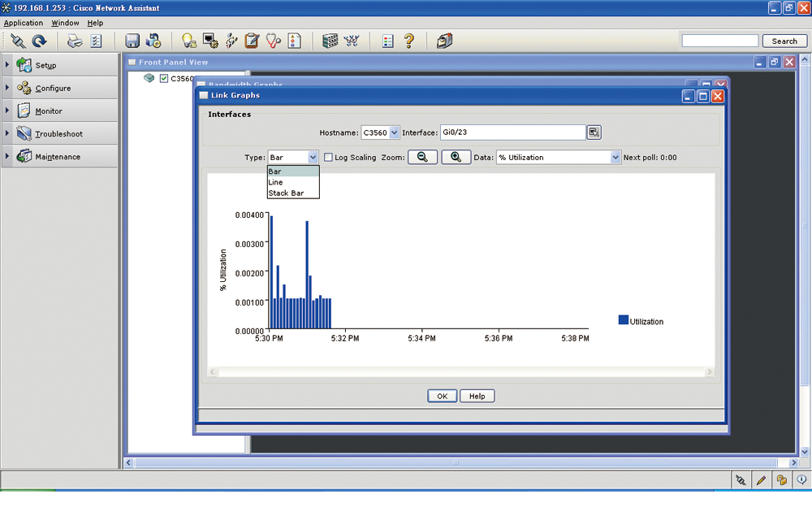Click the Health stethoscope icon
The height and width of the screenshot is (508, 812).
tap(274, 41)
